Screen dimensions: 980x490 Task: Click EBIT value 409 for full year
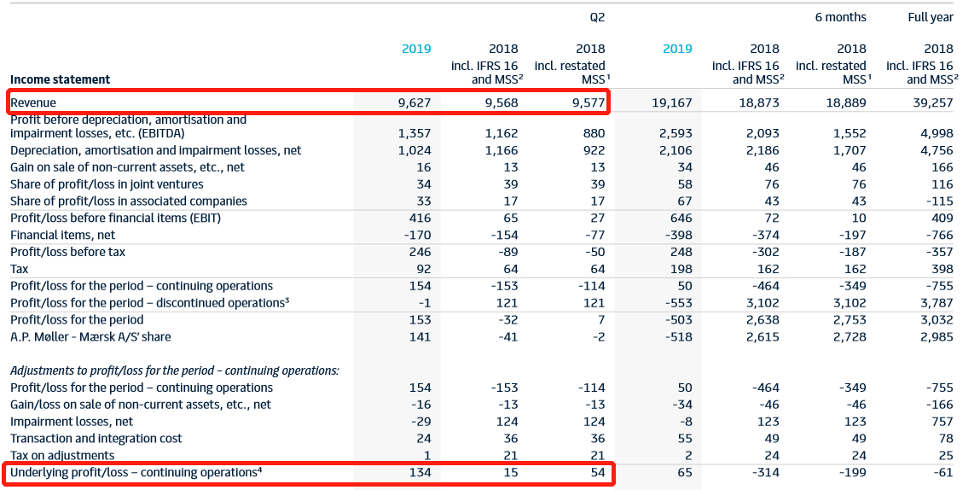[942, 218]
